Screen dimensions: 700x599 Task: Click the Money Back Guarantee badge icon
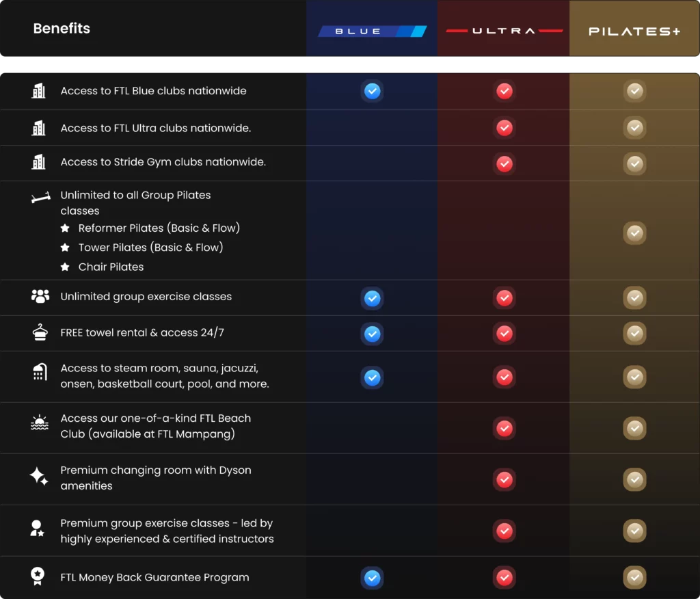[x=38, y=576]
